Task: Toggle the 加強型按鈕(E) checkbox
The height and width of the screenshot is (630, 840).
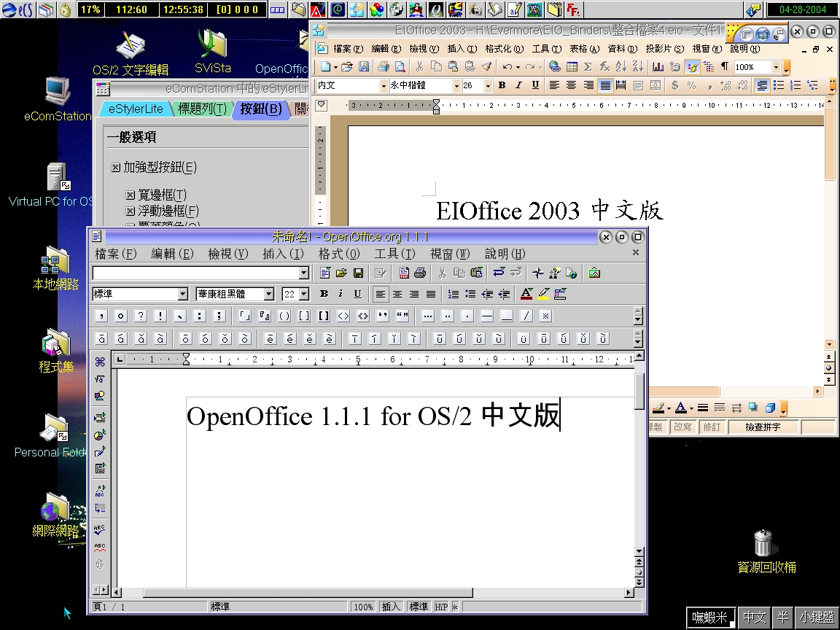Action: (116, 168)
